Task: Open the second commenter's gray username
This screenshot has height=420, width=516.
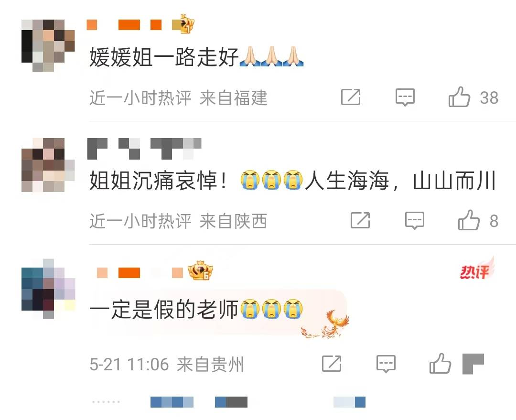Action: coord(144,149)
